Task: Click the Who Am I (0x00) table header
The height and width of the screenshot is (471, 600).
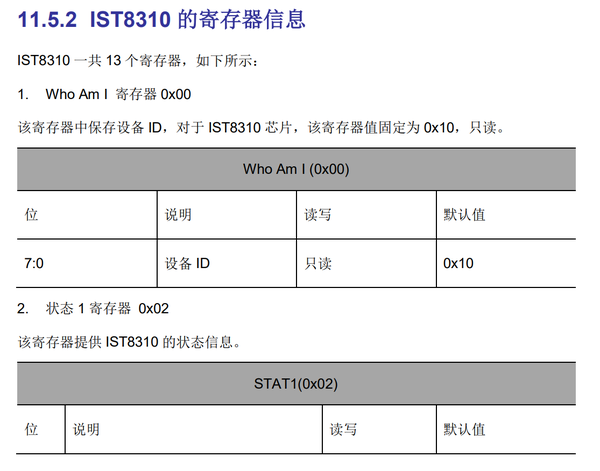Action: [x=296, y=169]
